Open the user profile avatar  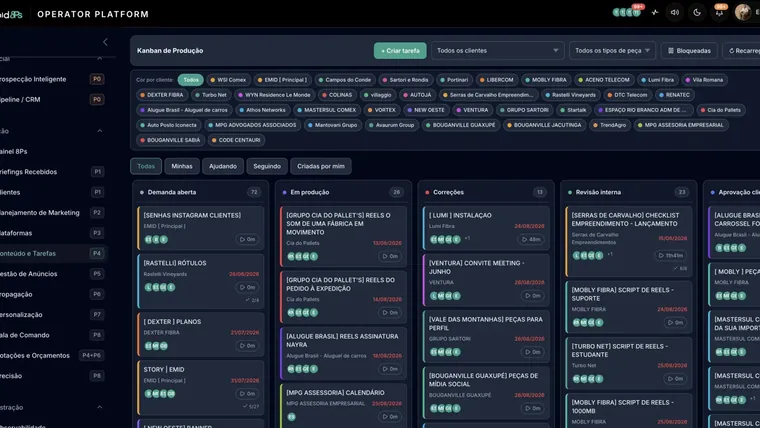click(743, 12)
